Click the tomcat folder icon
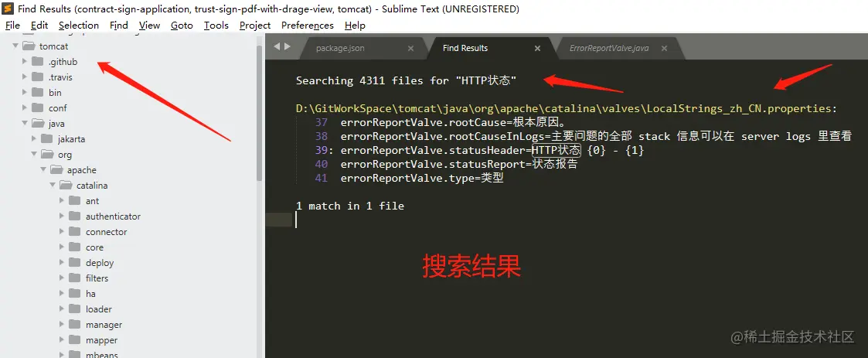Image resolution: width=868 pixels, height=358 pixels. (x=29, y=46)
